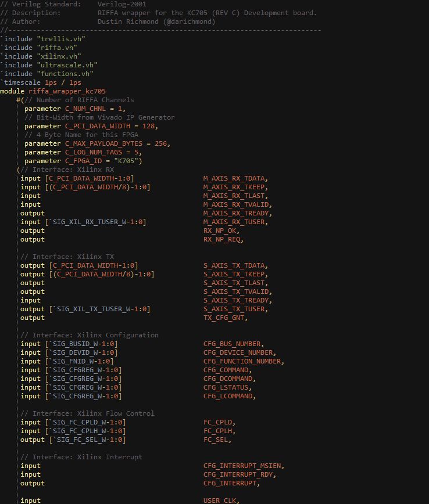Click the `SIG_FC_CPLH_W-1:0 range

(85, 431)
